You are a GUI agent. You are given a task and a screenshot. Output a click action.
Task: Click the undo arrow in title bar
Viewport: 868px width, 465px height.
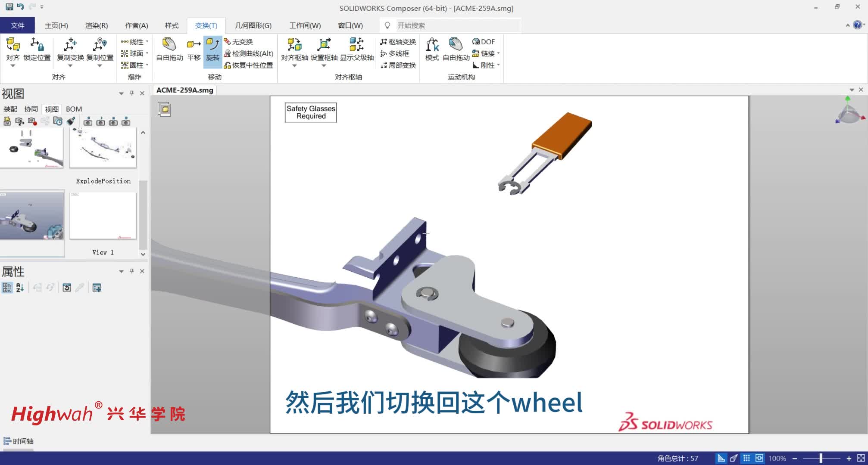(x=20, y=7)
